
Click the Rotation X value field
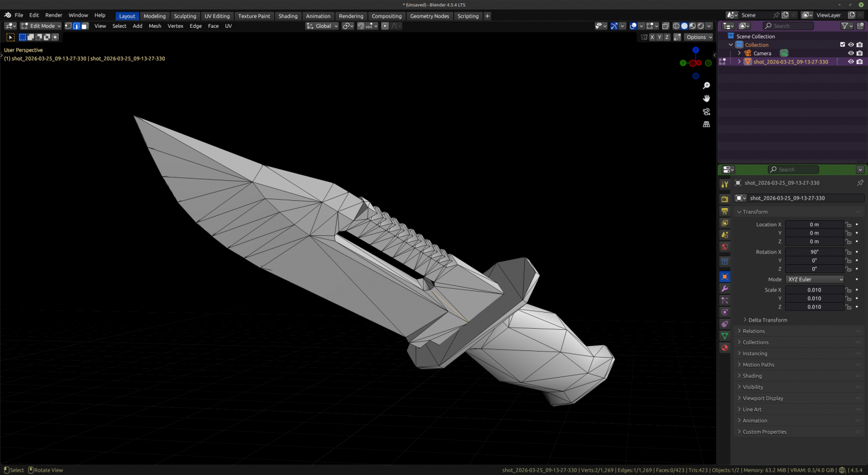[815, 252]
